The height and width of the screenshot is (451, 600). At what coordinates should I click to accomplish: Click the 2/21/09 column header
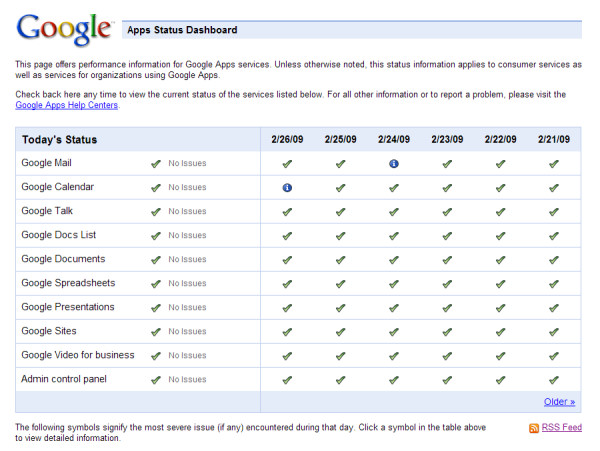click(554, 139)
